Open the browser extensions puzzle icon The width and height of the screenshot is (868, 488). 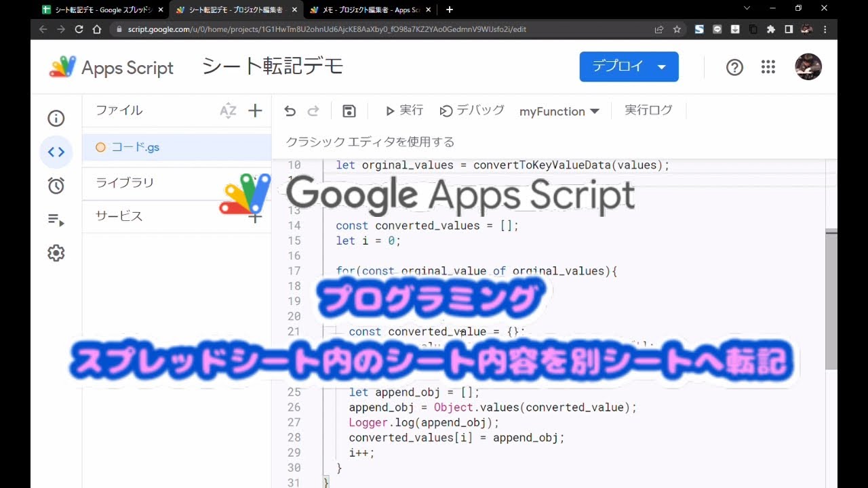point(771,29)
